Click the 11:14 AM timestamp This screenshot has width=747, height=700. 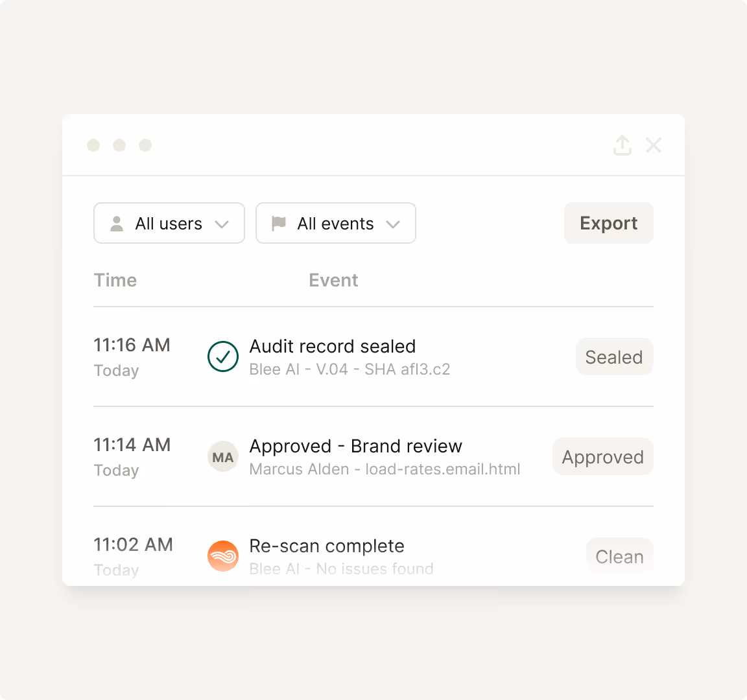(x=132, y=445)
